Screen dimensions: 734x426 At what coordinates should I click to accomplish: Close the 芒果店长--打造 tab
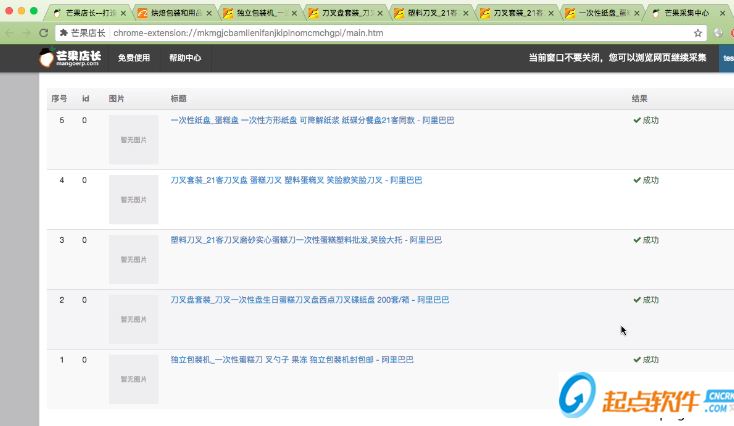tap(123, 13)
